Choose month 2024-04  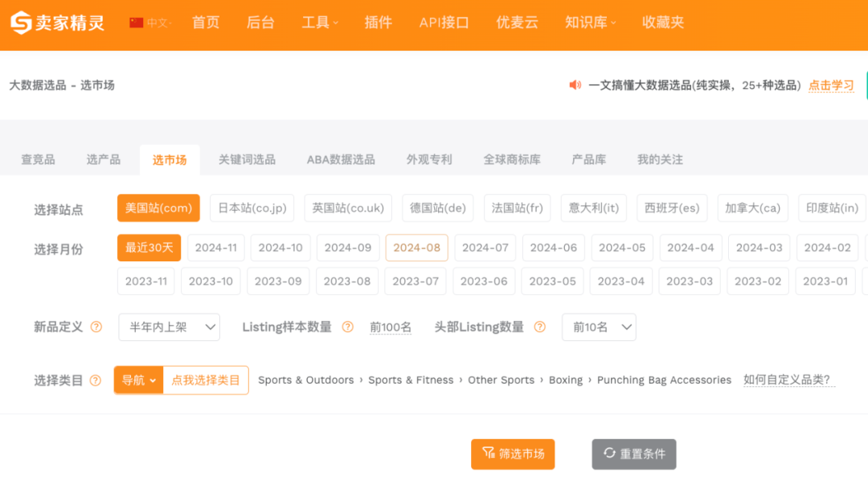point(691,248)
